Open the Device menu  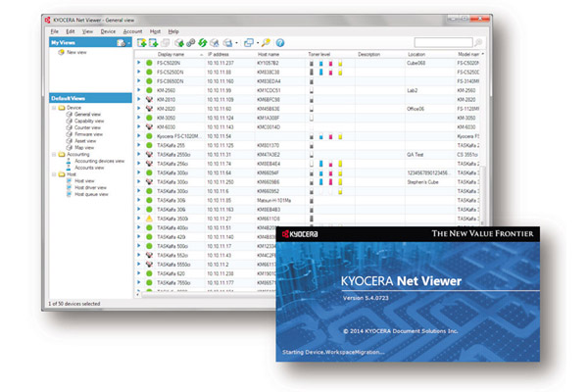pyautogui.click(x=108, y=31)
